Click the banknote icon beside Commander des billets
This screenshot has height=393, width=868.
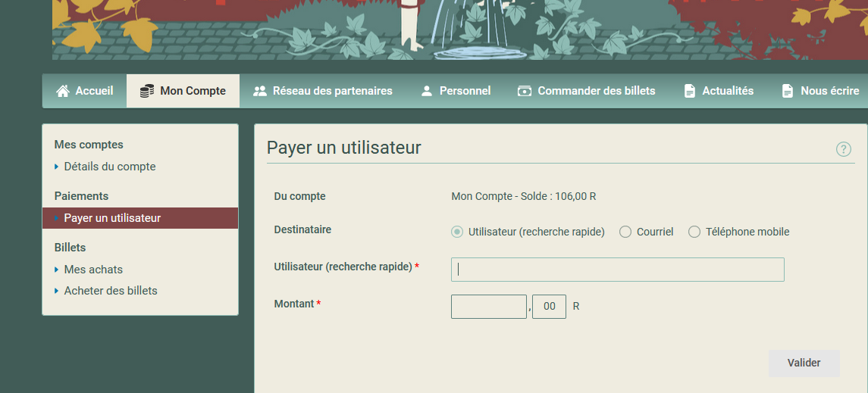525,91
